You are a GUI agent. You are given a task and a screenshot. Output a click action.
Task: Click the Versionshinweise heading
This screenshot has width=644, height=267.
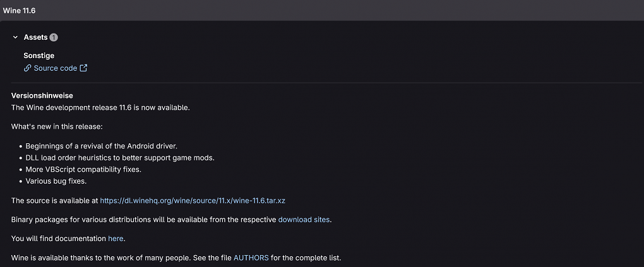coord(42,96)
